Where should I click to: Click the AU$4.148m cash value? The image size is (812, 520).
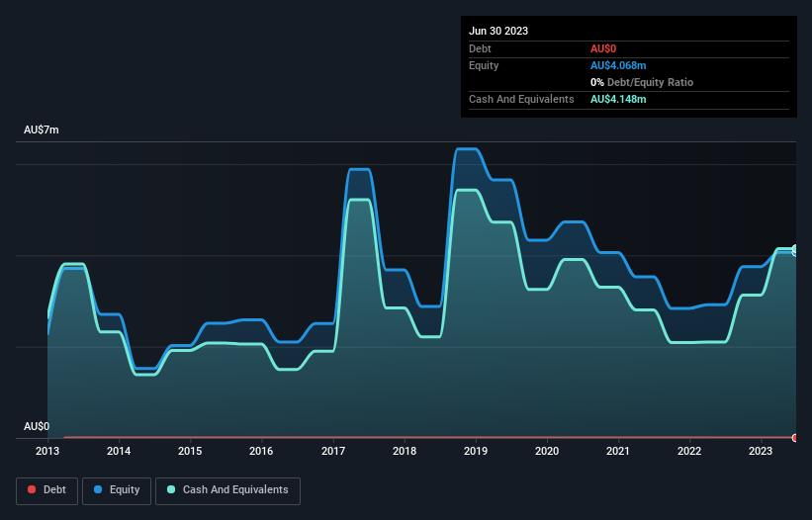tap(618, 99)
